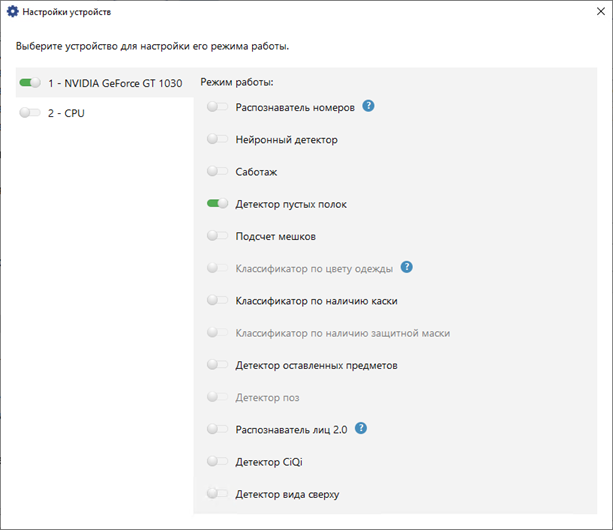Toggle Классификатор по наличию каски on

point(218,300)
